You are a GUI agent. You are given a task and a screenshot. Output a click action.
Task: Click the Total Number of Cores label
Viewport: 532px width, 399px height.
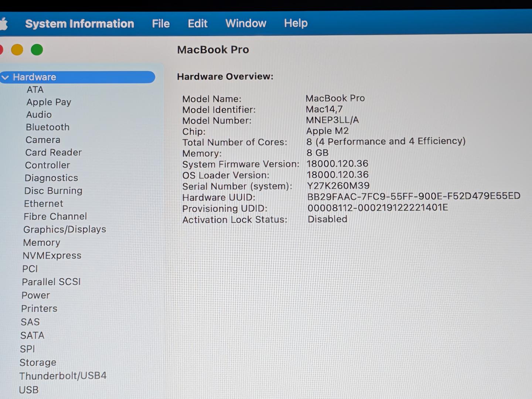pyautogui.click(x=235, y=142)
